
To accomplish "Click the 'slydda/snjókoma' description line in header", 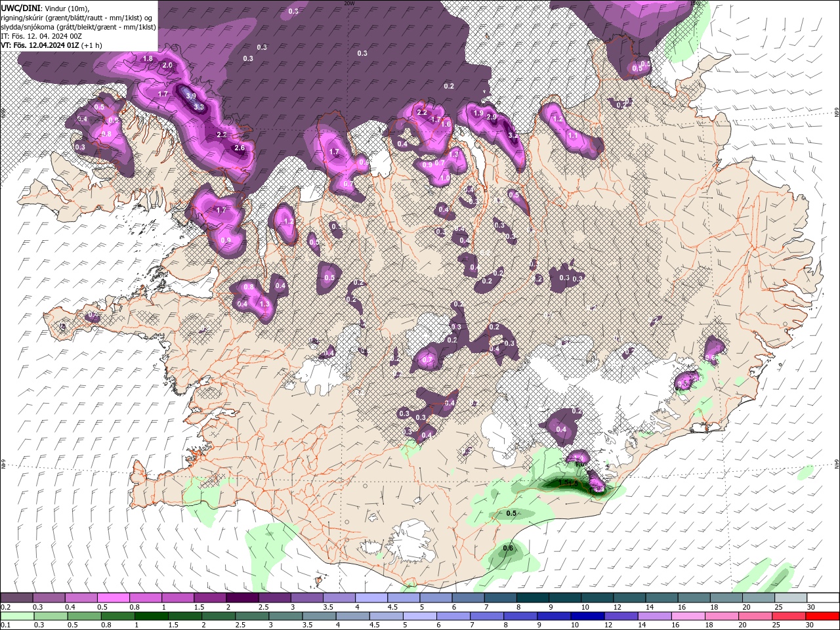I will (x=79, y=27).
